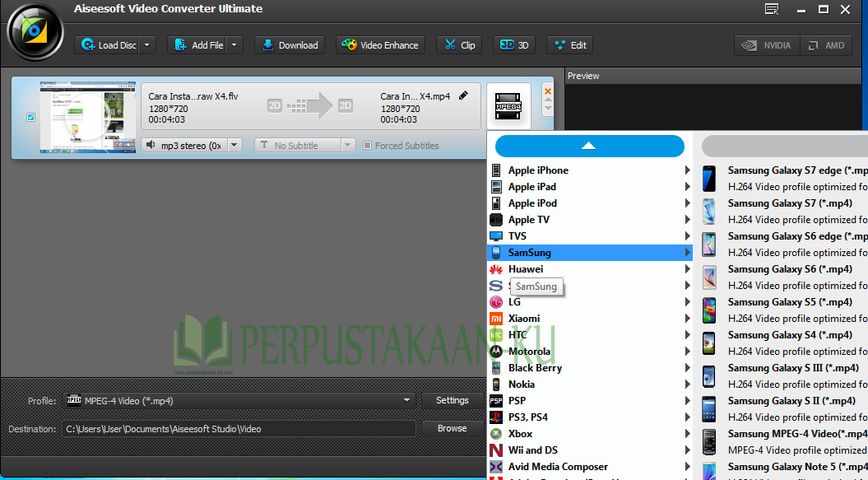Image resolution: width=868 pixels, height=480 pixels.
Task: Select Apple iPad category
Action: (x=590, y=187)
